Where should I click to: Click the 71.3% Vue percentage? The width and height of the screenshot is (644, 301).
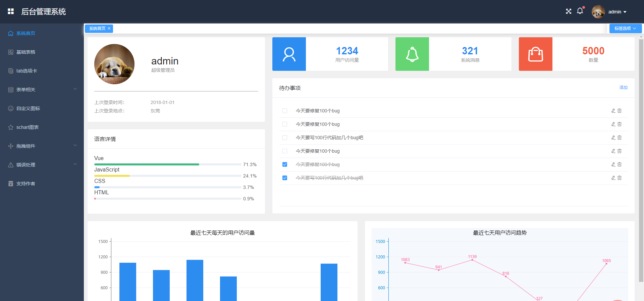(x=250, y=164)
